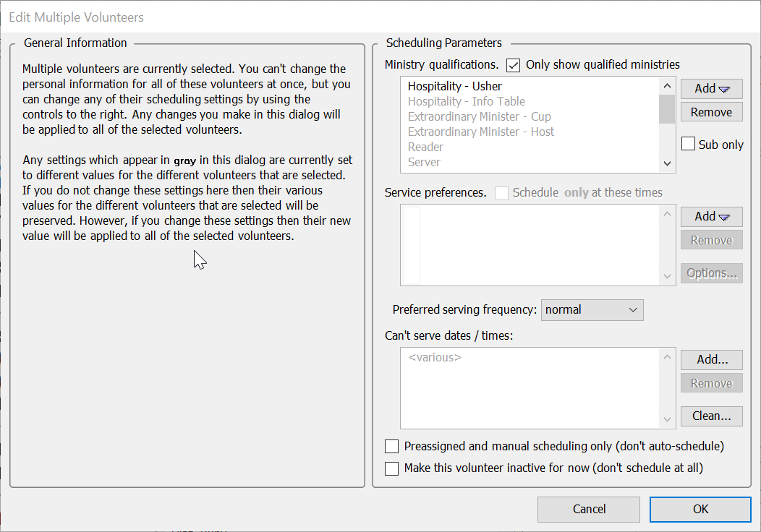Select Hospitality - Usher in ministry list
The width and height of the screenshot is (761, 532).
(454, 87)
